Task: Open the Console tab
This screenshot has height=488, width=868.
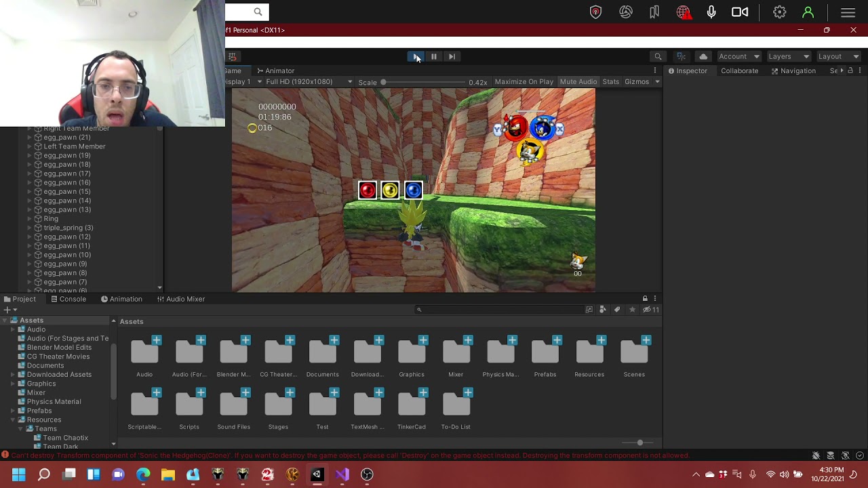Action: coord(67,299)
